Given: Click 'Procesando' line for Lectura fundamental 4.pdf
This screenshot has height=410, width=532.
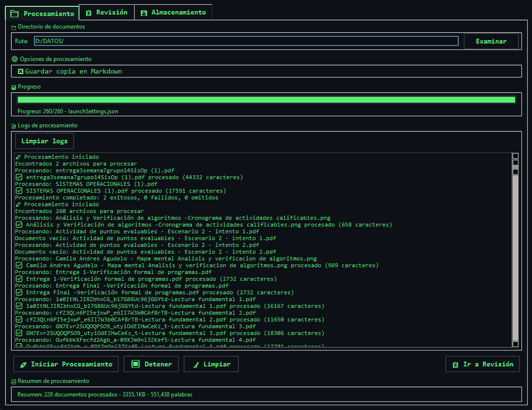Looking at the screenshot, I should click(x=135, y=340).
